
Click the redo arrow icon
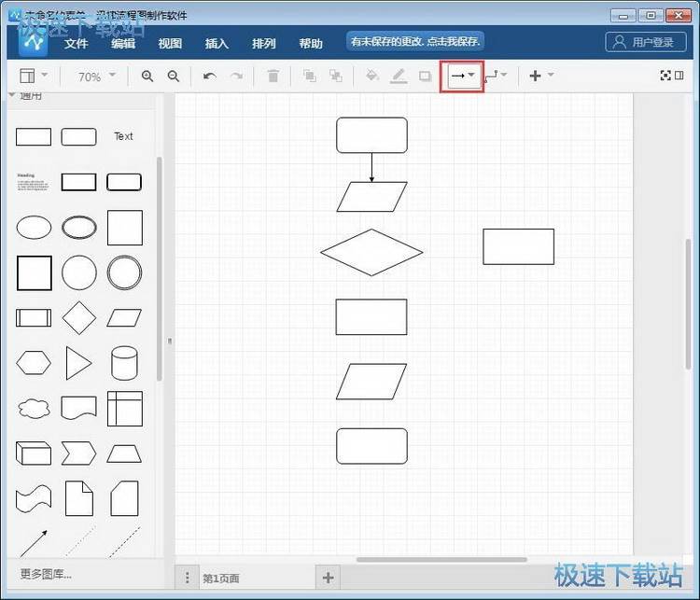pyautogui.click(x=237, y=77)
